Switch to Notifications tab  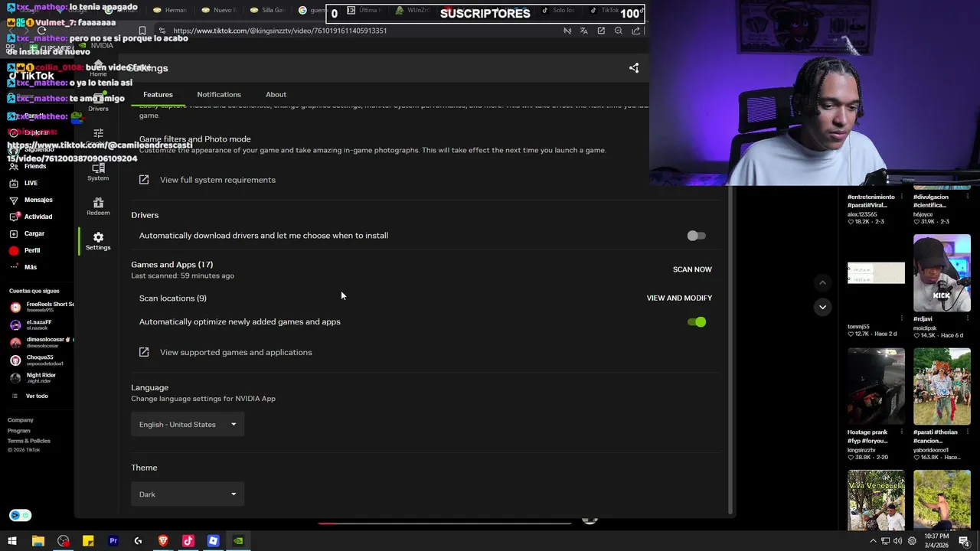point(219,95)
